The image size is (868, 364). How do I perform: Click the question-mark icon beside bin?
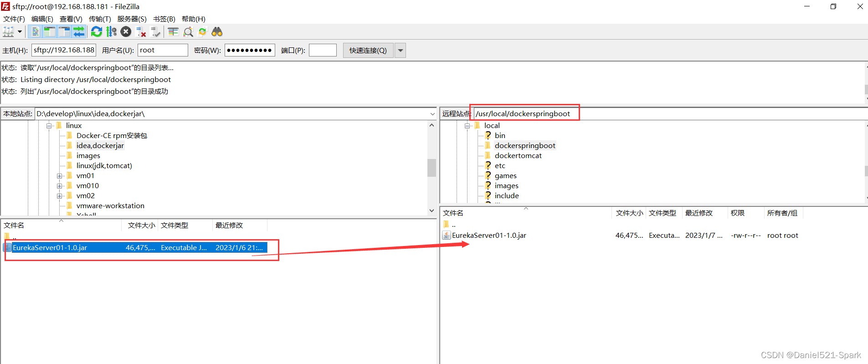488,135
